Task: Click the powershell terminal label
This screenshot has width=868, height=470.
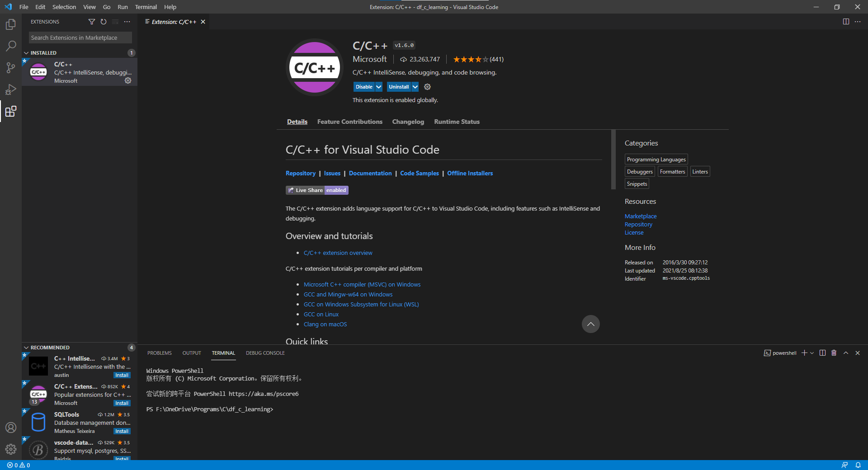Action: click(x=780, y=353)
